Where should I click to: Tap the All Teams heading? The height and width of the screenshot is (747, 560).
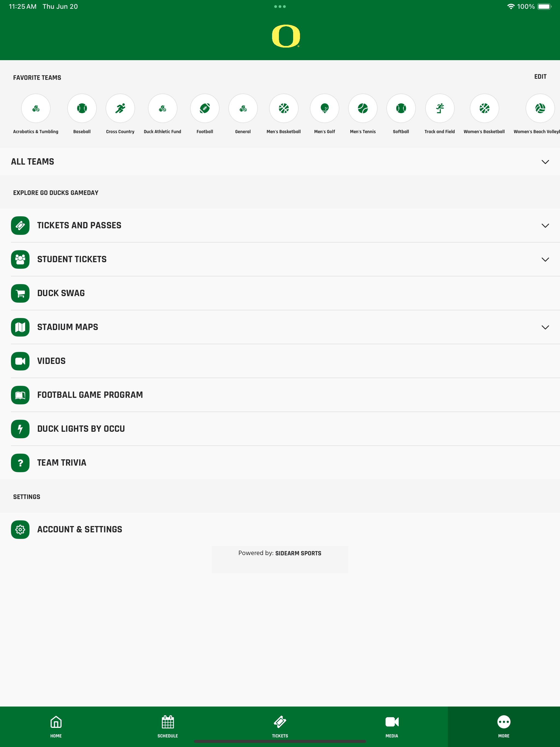tap(33, 162)
